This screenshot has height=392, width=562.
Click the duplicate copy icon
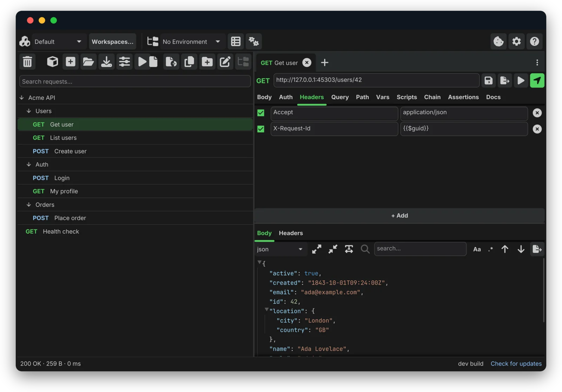[x=189, y=62]
